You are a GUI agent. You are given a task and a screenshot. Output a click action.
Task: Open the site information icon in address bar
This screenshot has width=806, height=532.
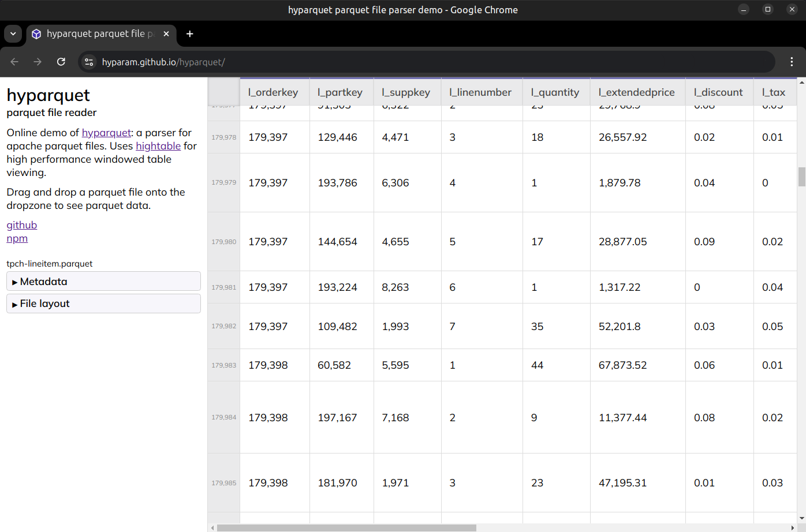point(89,62)
